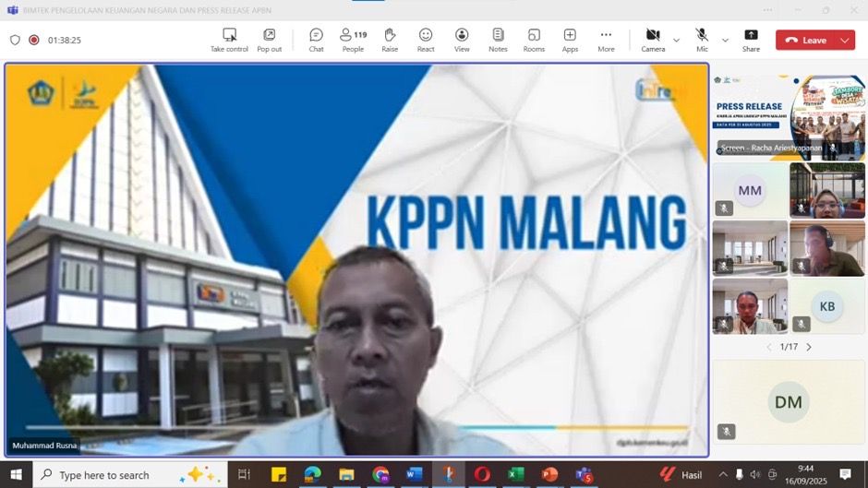868x488 pixels.
Task: Expand camera options dropdown arrow
Action: pos(677,41)
